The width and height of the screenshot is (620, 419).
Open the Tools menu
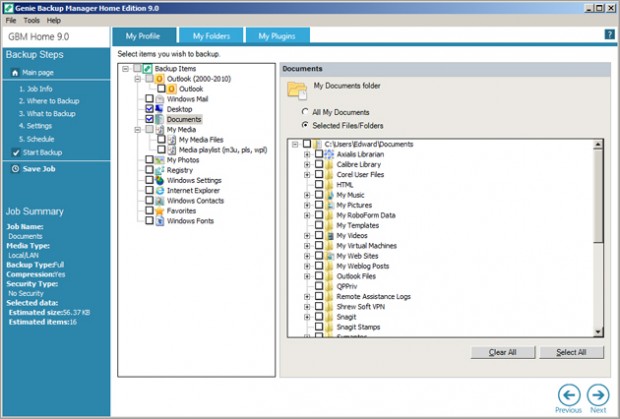[x=32, y=20]
